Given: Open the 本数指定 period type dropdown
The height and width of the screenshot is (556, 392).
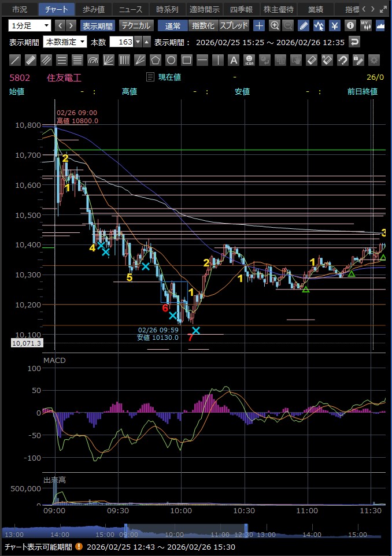Looking at the screenshot, I should click(65, 42).
